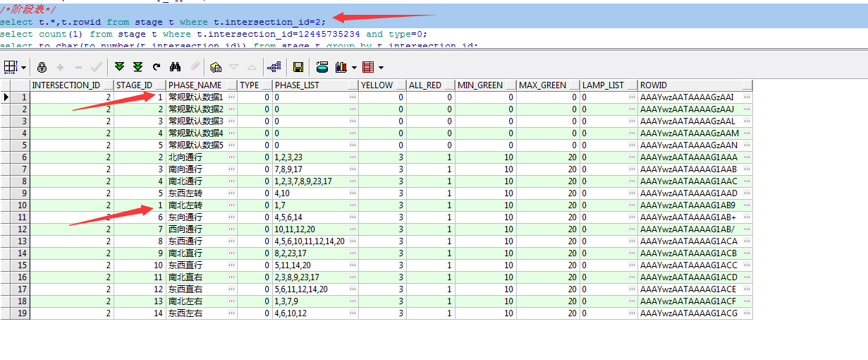
Task: Click the refresh arrow icon in toolbar
Action: pos(157,67)
